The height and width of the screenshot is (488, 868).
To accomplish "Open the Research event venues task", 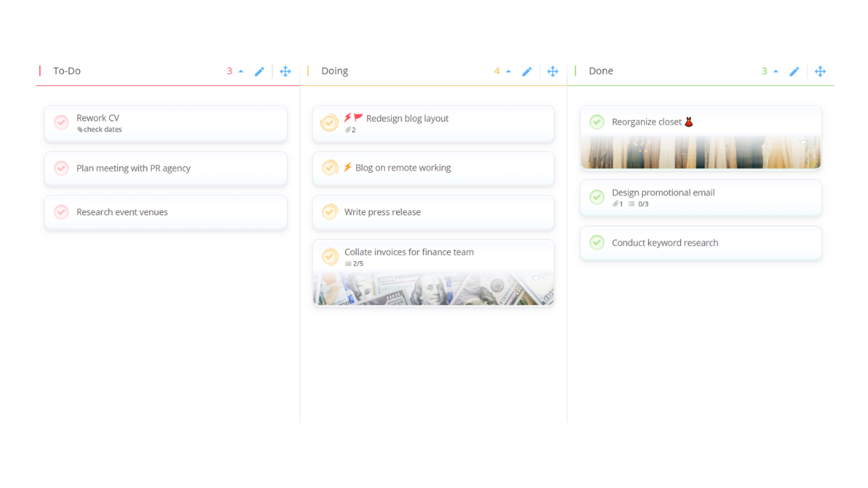I will (x=165, y=212).
